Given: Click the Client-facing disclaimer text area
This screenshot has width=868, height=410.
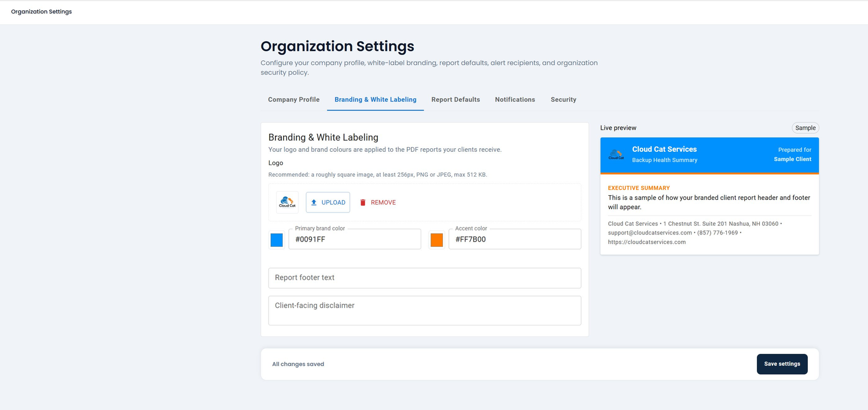Looking at the screenshot, I should 425,311.
